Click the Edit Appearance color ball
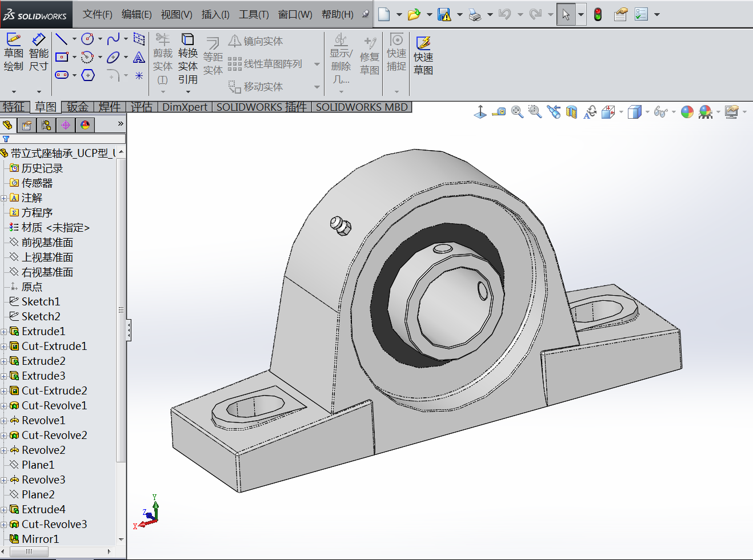Image resolution: width=753 pixels, height=560 pixels. (x=687, y=112)
